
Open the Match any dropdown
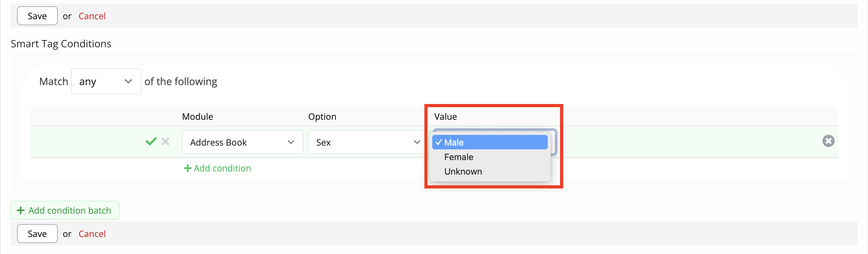[x=106, y=81]
